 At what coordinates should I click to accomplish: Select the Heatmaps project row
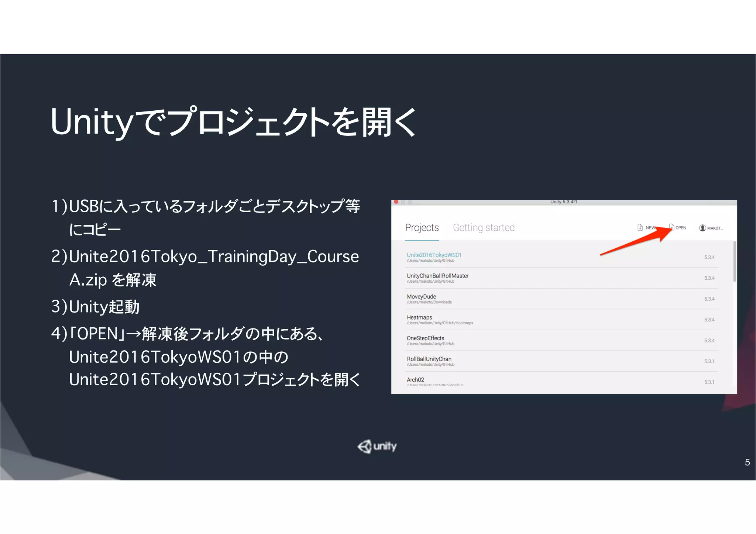pos(561,320)
